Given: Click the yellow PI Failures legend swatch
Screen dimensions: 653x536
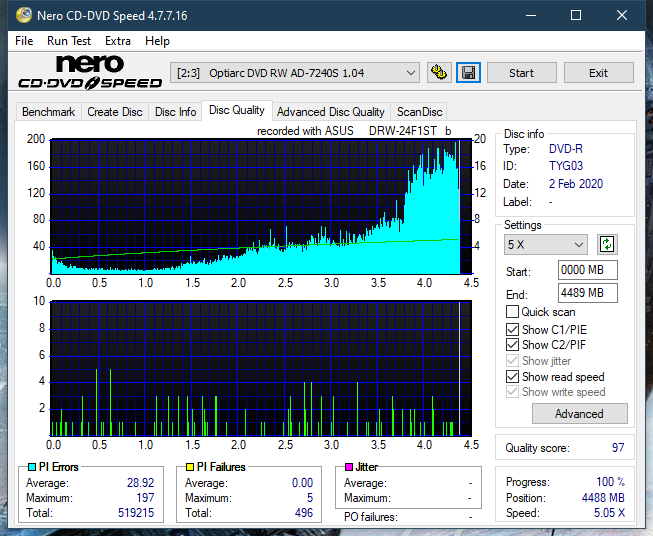Looking at the screenshot, I should 190,467.
